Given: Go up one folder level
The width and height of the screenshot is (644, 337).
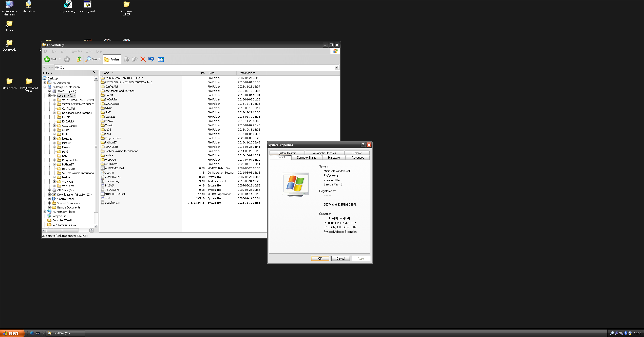Looking at the screenshot, I should (79, 59).
